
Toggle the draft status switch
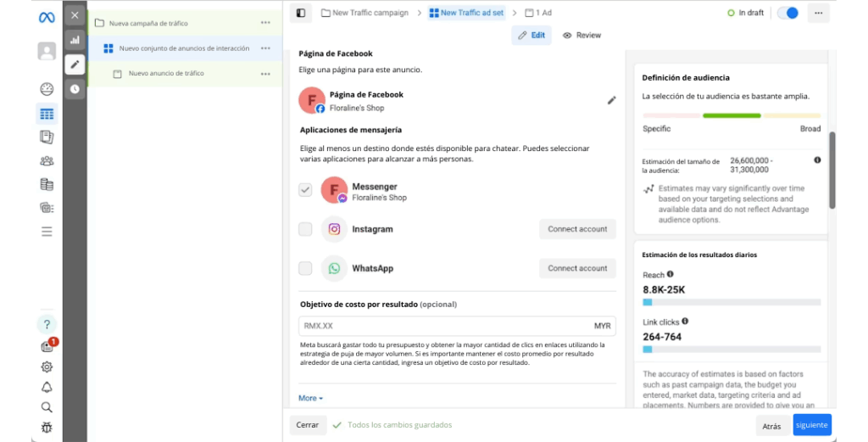[x=787, y=13]
